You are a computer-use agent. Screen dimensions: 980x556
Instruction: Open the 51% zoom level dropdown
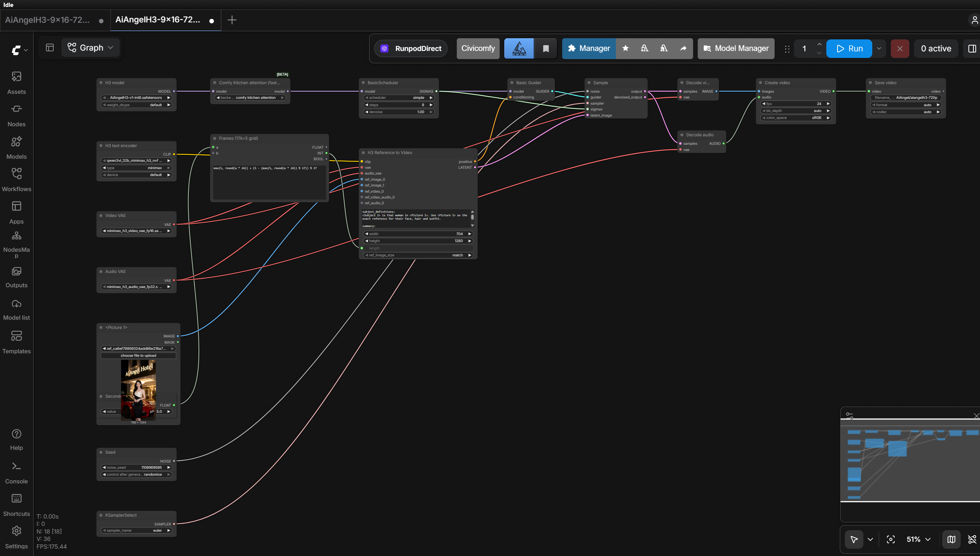pyautogui.click(x=919, y=539)
